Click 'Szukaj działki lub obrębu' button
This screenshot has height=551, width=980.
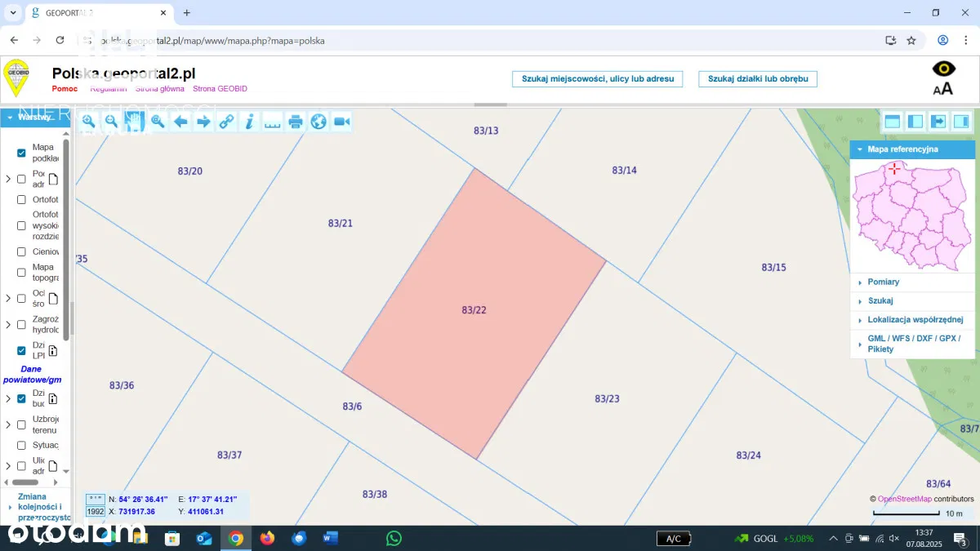point(757,78)
